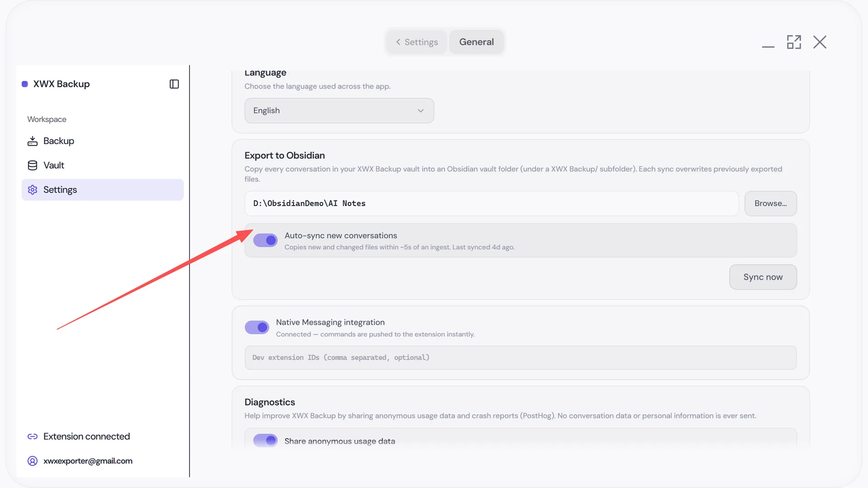Minimize the application window
The width and height of the screenshot is (868, 488).
pos(768,46)
